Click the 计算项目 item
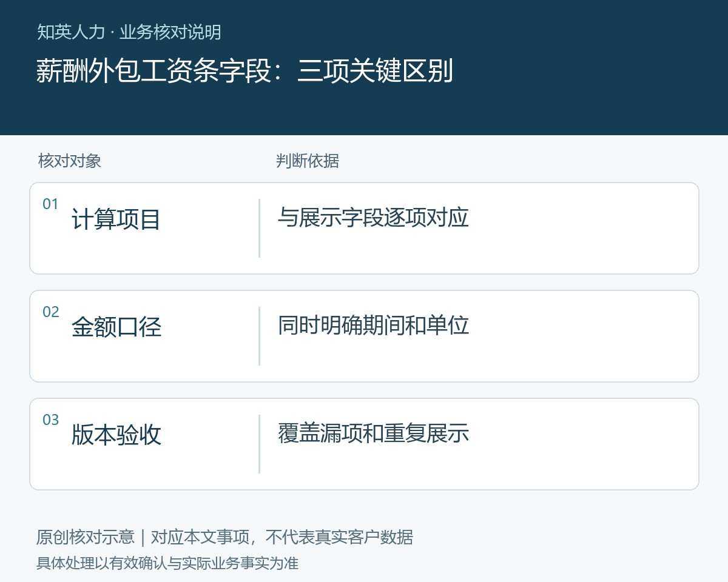This screenshot has height=582, width=728. pyautogui.click(x=116, y=219)
